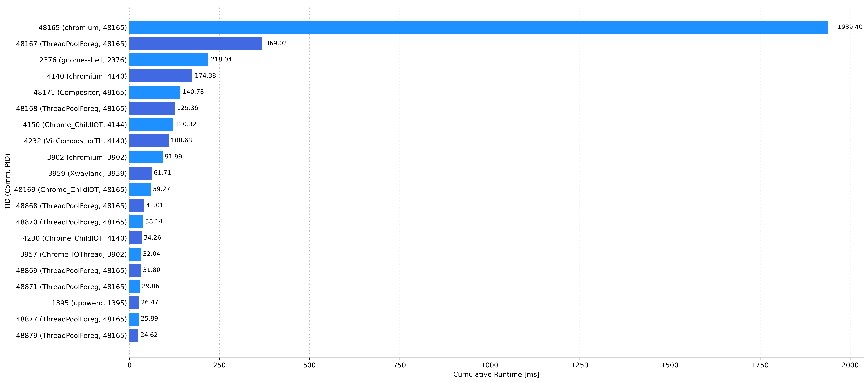Select the gnome-shell 2376 bar
The width and height of the screenshot is (868, 383).
coord(168,60)
